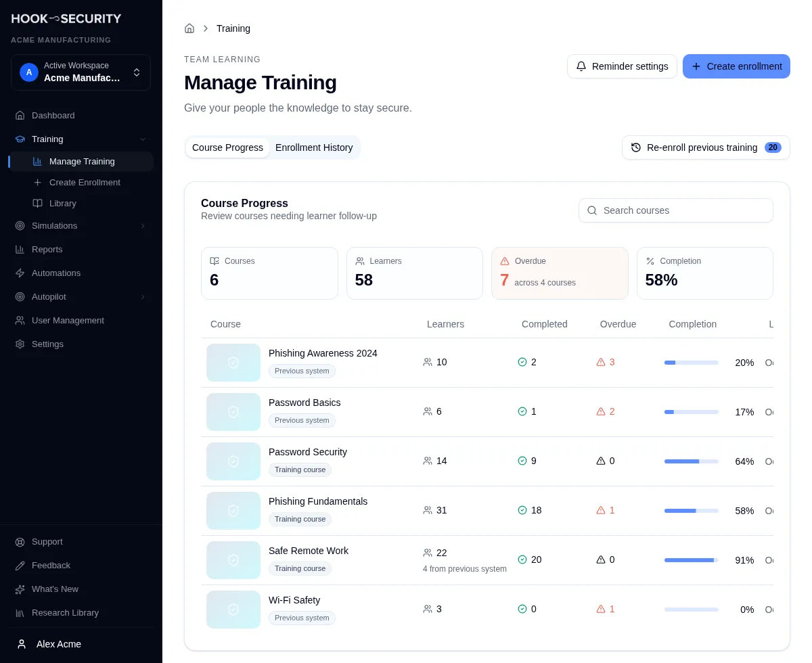Open What's New in sidebar
Screen dimensions: 812x663
point(81,589)
